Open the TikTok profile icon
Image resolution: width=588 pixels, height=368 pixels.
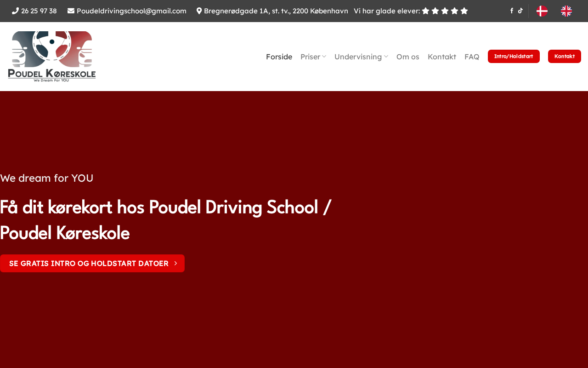point(520,11)
